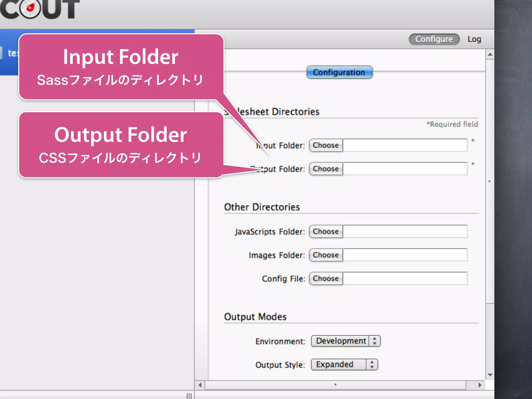This screenshot has height=399, width=532.
Task: Click the *Required field note
Action: [x=452, y=124]
